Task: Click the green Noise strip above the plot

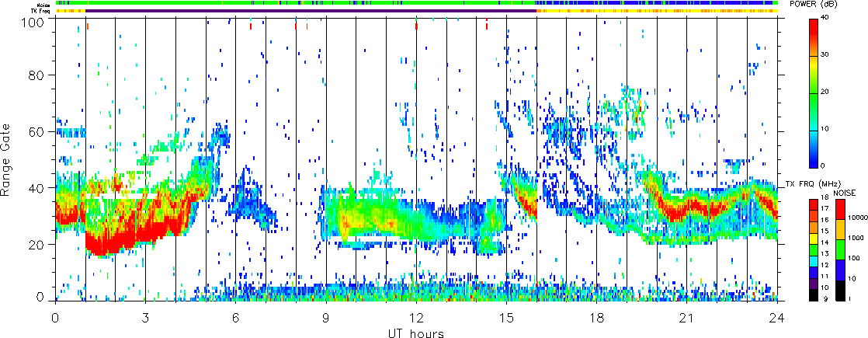Action: click(x=416, y=3)
